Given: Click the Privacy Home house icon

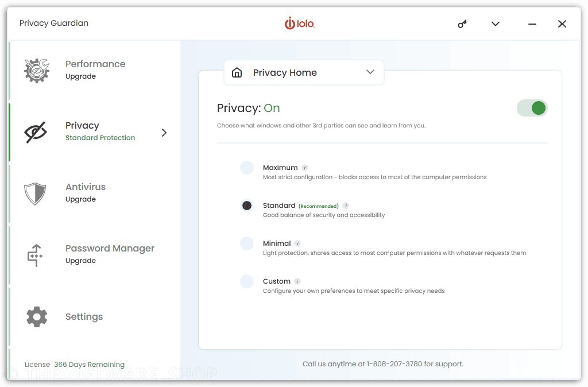Looking at the screenshot, I should coord(237,72).
